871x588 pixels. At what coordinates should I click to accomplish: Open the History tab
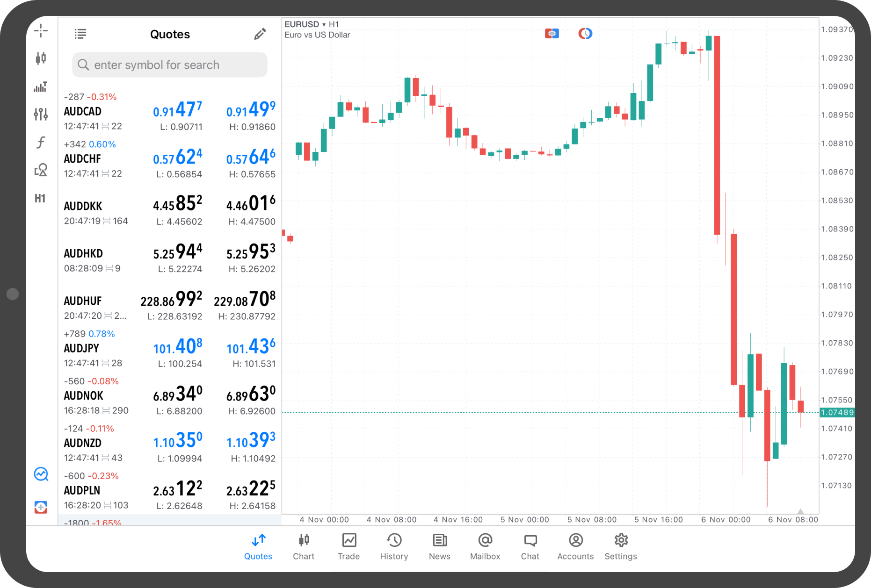coord(394,546)
